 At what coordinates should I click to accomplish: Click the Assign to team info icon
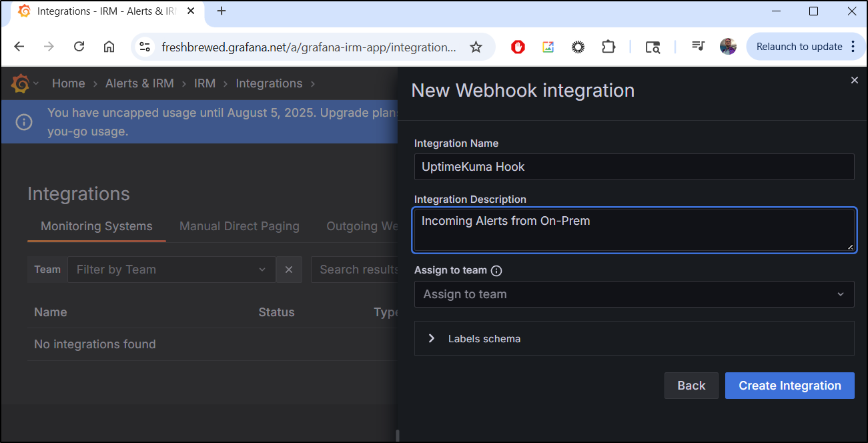coord(496,271)
